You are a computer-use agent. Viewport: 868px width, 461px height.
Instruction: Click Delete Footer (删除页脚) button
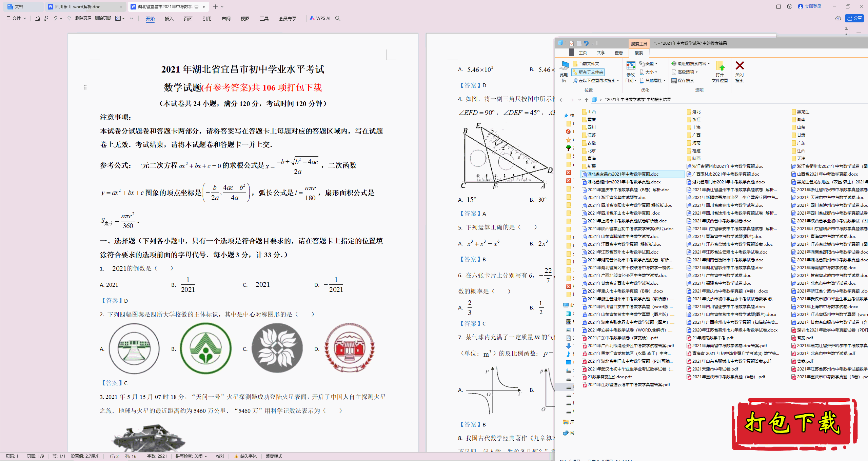pos(103,18)
